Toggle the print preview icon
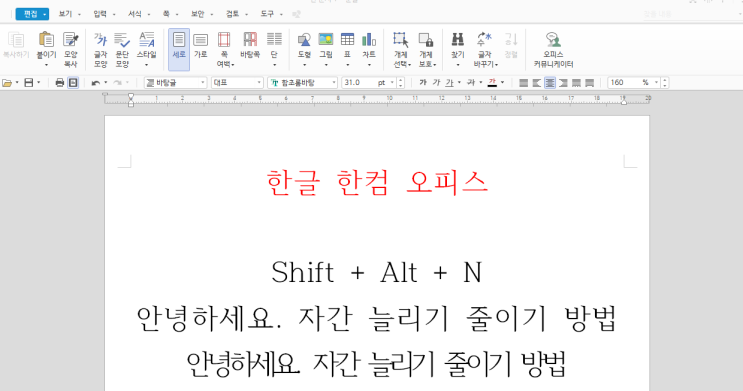 73,82
